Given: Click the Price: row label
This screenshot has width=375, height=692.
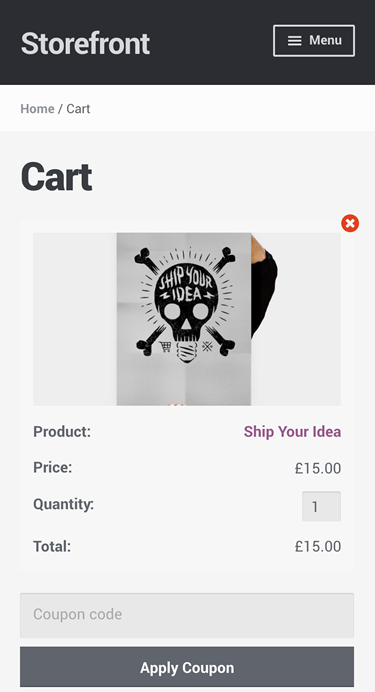Looking at the screenshot, I should 52,467.
